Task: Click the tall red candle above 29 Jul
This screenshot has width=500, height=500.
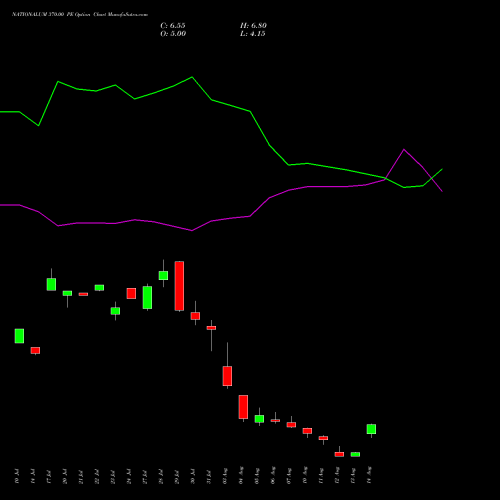Action: pos(179,286)
